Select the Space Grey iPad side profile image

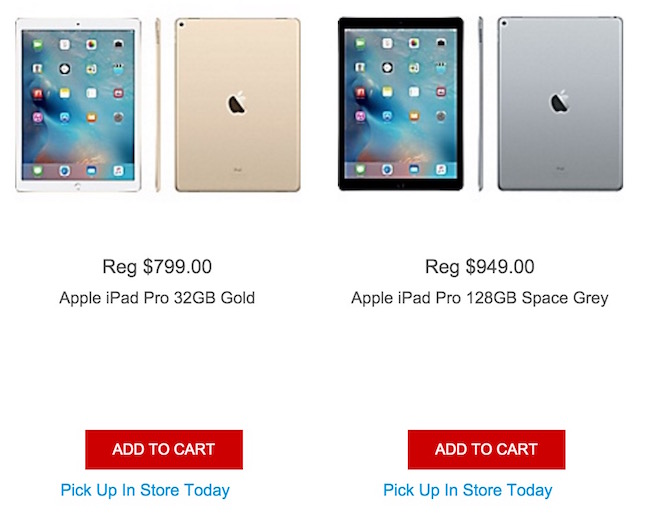click(480, 104)
